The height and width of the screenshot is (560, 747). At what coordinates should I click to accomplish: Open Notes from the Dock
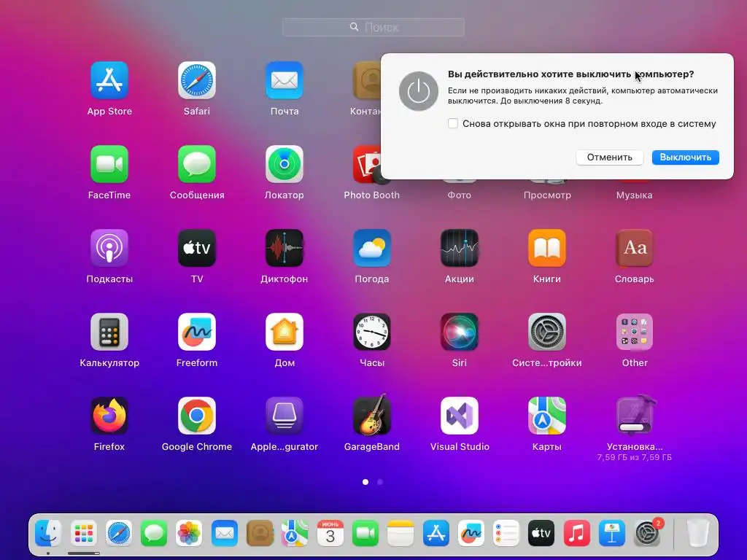(400, 533)
